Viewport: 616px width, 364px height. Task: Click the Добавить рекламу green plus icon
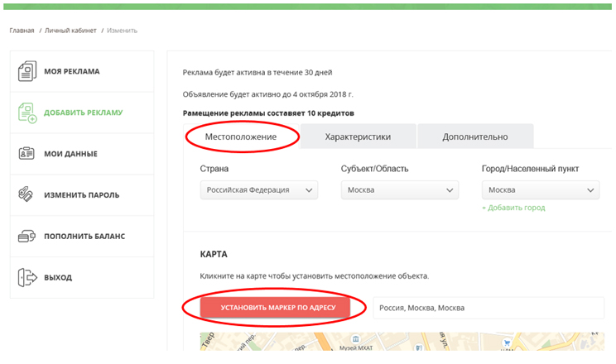click(x=27, y=113)
